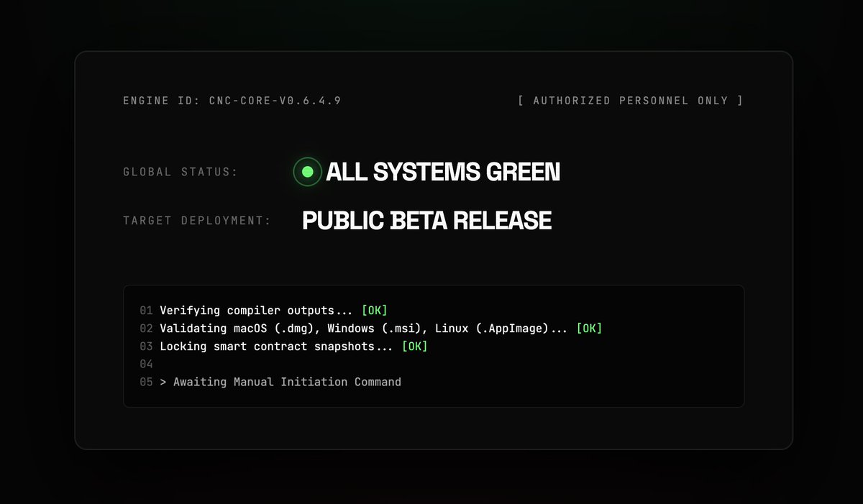This screenshot has width=863, height=504.
Task: Select the ENGINE ID: CNC-CORE-V0.6.4.9 text
Action: (x=232, y=101)
